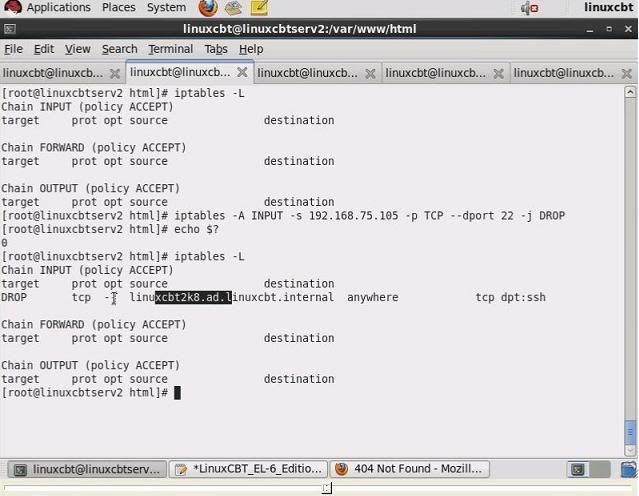Open the note-taking panel launcher icon

259,8
